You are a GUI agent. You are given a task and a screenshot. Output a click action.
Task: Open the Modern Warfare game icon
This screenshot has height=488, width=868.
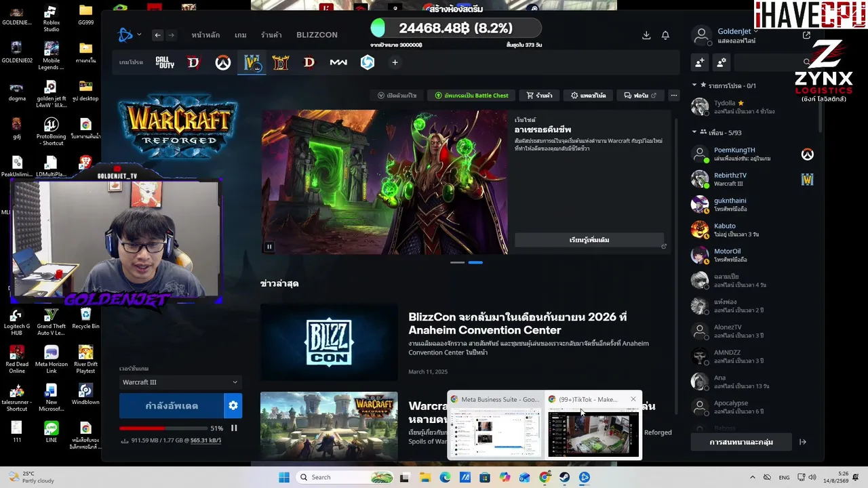(338, 62)
